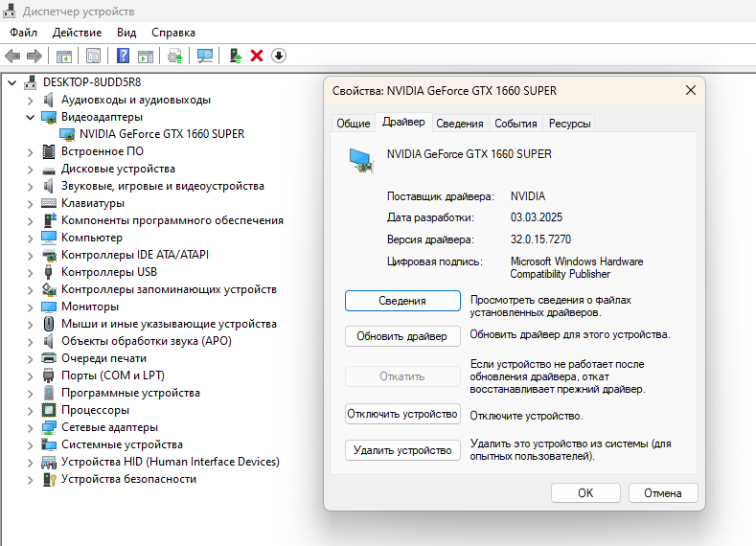The image size is (756, 546).
Task: Expand the Устройства HID node
Action: click(31, 462)
